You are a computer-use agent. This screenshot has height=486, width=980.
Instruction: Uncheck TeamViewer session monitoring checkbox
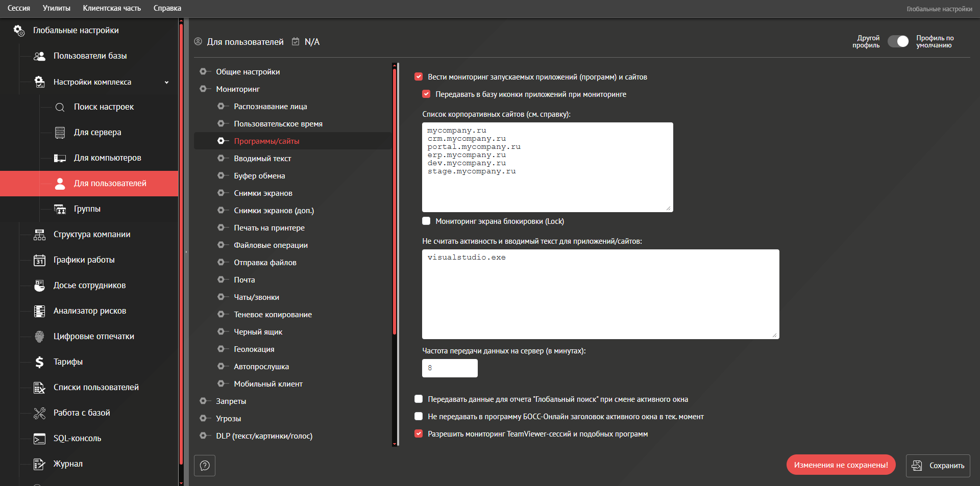pos(419,434)
